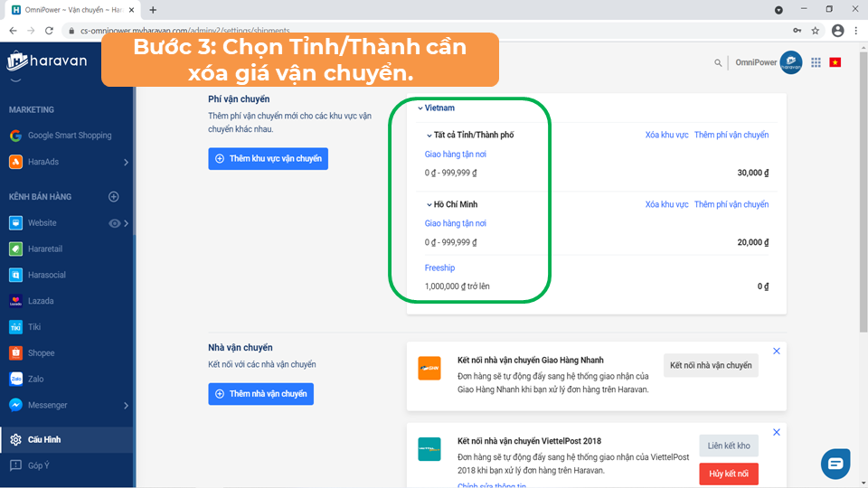Screen dimensions: 868x488
Task: Collapse the Hồ Chí Minh zone
Action: pos(429,205)
